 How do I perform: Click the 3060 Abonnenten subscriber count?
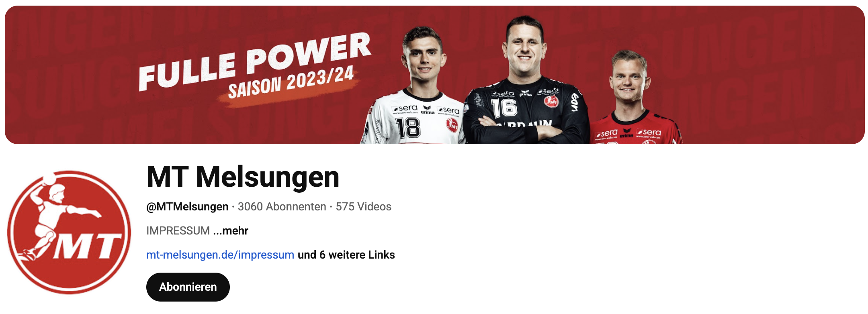pyautogui.click(x=282, y=206)
